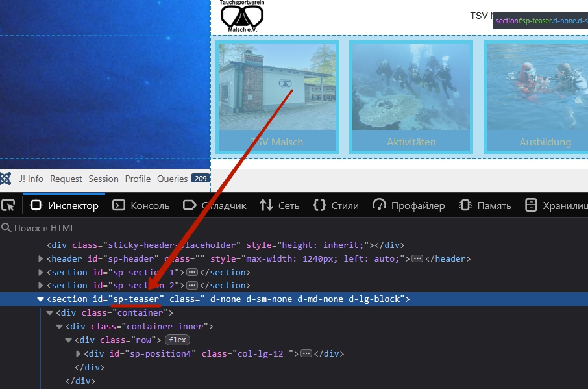The width and height of the screenshot is (588, 389).
Task: Expand the header sp-header node
Action: pyautogui.click(x=42, y=258)
